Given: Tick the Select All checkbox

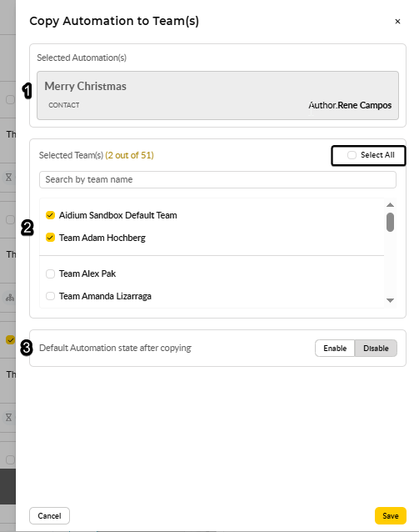Looking at the screenshot, I should pos(352,155).
